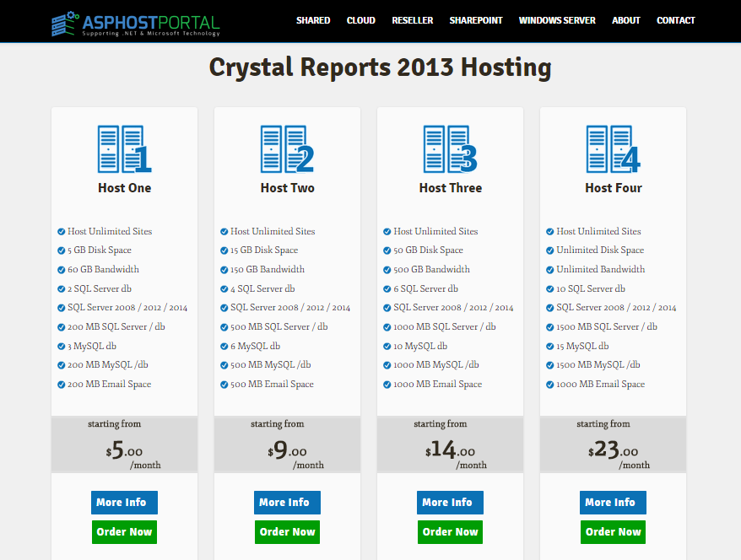The image size is (741, 560).
Task: Click the Host One server icon
Action: coord(124,149)
